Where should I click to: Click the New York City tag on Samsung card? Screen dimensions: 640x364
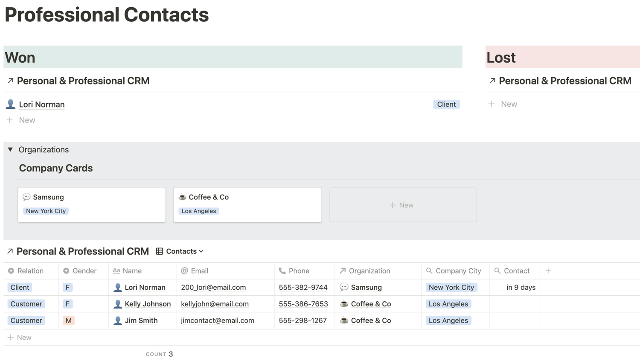(46, 211)
